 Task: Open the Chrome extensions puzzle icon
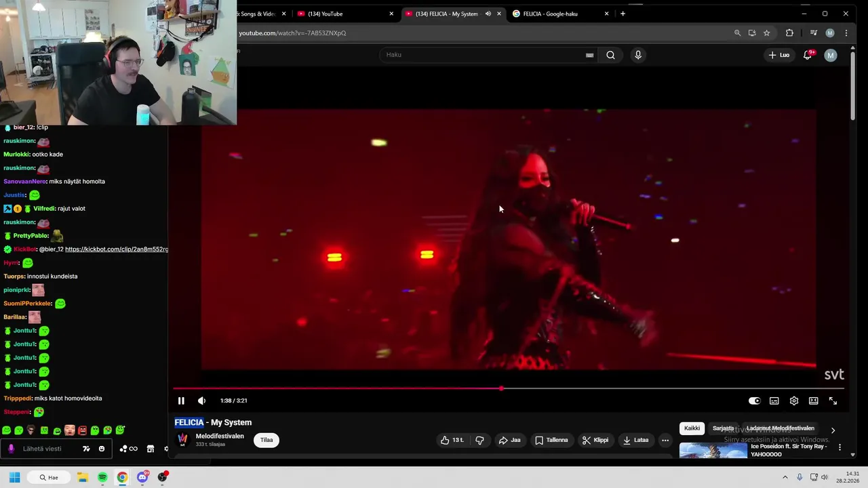pos(789,33)
